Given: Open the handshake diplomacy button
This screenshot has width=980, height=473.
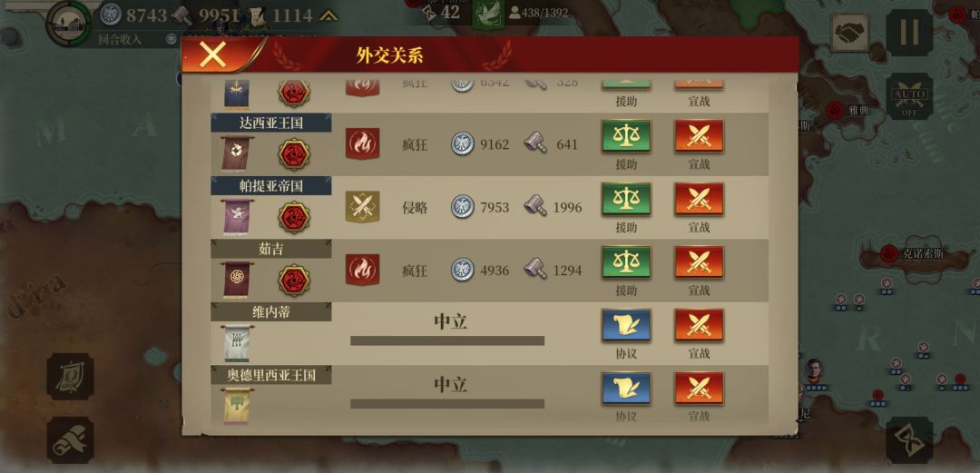Looking at the screenshot, I should tap(849, 33).
